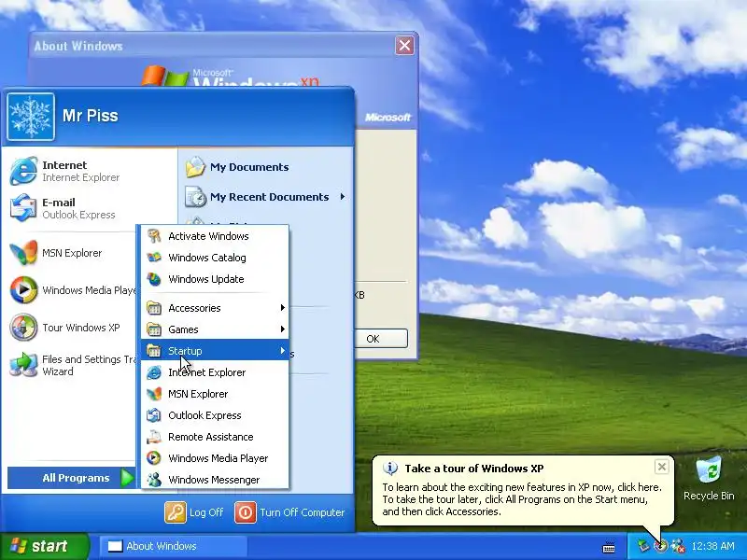
Task: Click the Safely Remove Hardware tray icon
Action: click(644, 546)
